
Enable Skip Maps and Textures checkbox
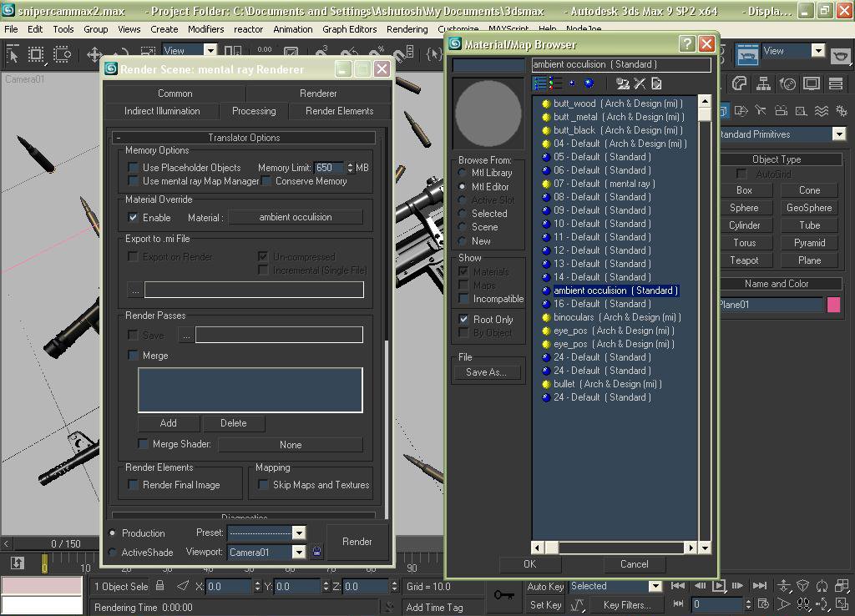coord(263,484)
